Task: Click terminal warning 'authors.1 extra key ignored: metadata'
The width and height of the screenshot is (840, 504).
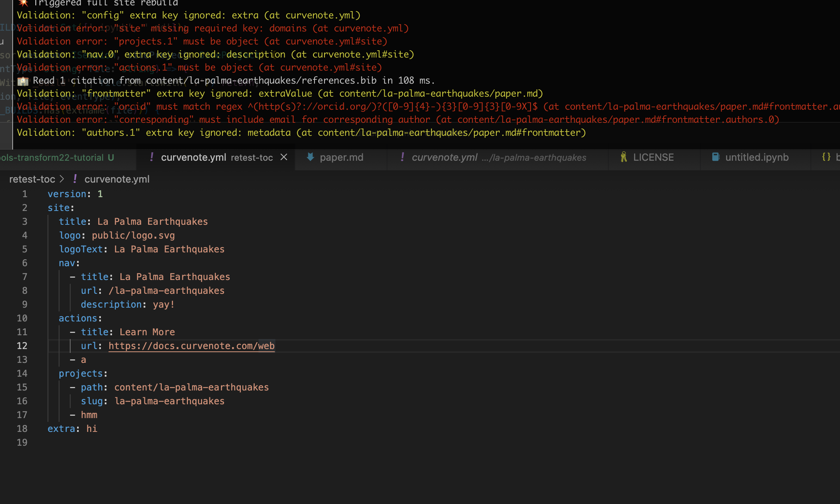Action: [x=301, y=133]
